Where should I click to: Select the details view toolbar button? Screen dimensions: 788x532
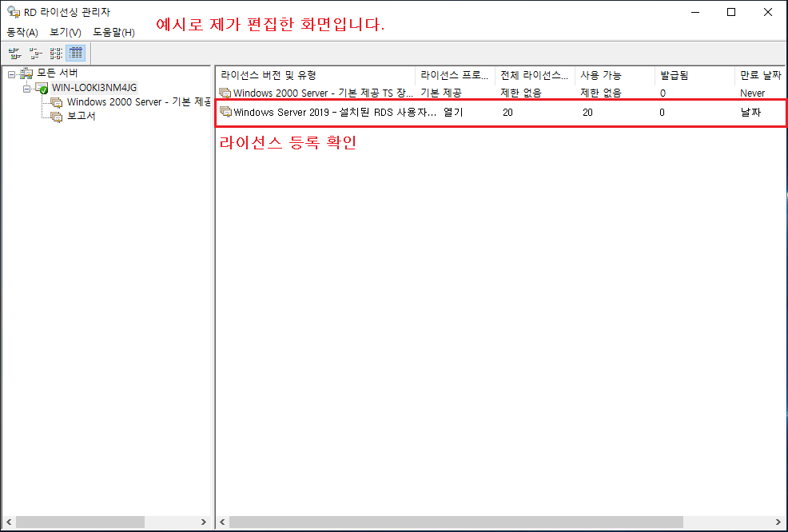click(x=75, y=54)
